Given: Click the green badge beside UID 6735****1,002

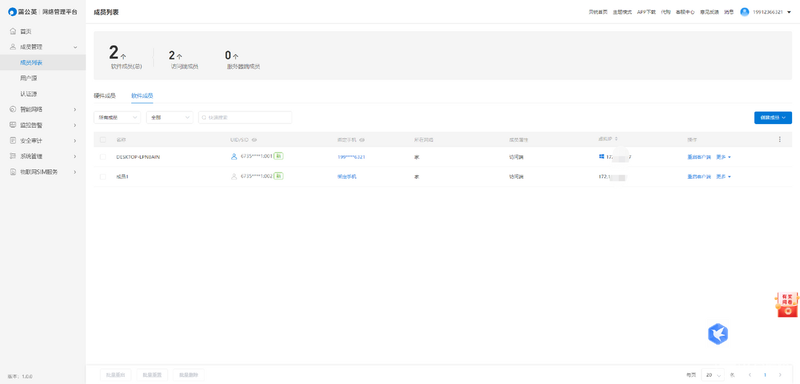Looking at the screenshot, I should pos(279,175).
